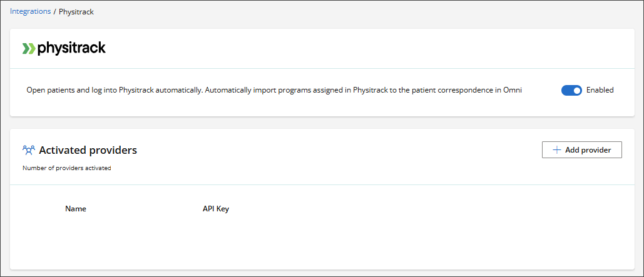Click the white knob on the Enabled switch
Screen dimensions: 644x277
577,90
